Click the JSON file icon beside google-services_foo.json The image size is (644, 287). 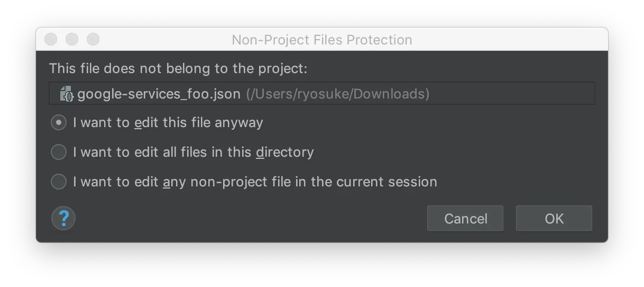(x=67, y=94)
